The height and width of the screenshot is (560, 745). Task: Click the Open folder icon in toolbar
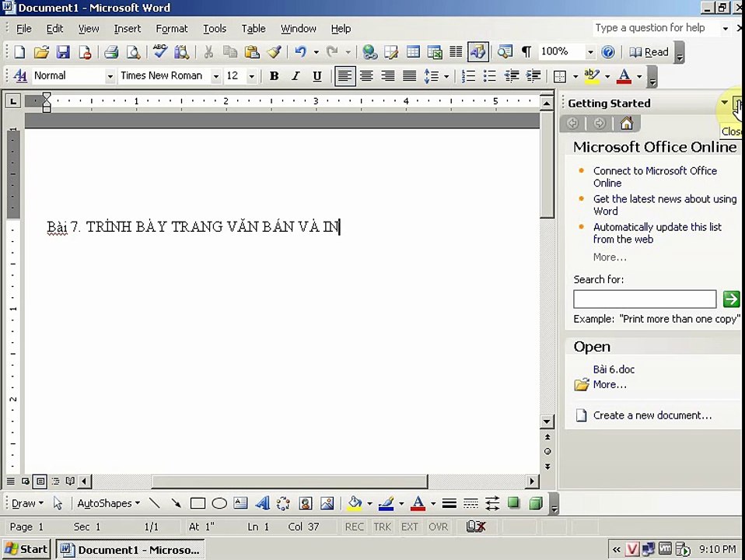41,52
